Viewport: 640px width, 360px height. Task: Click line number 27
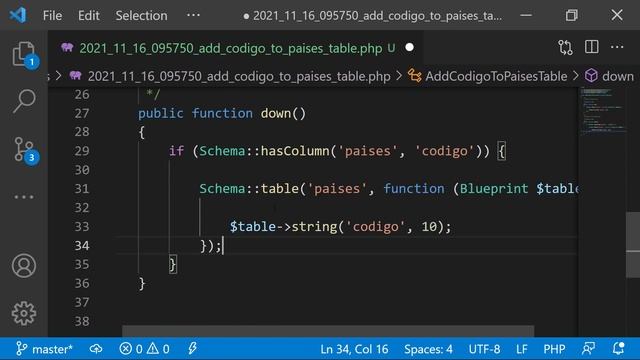pyautogui.click(x=82, y=113)
